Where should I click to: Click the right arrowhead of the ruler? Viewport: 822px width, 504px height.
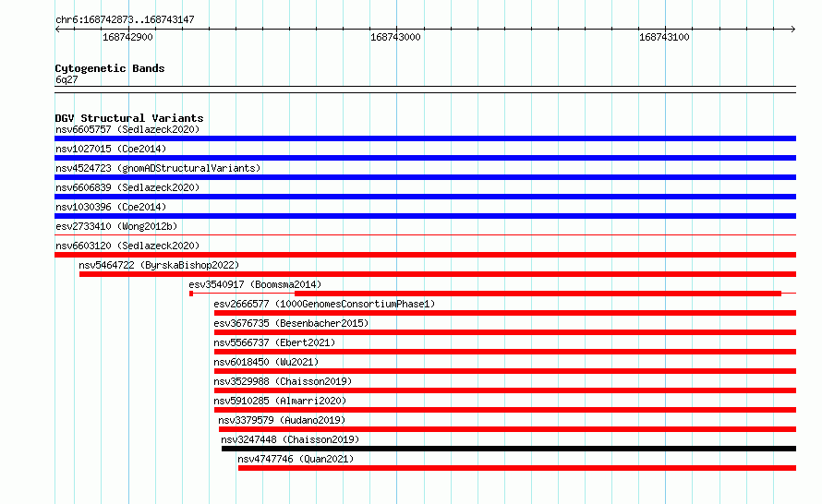pyautogui.click(x=793, y=29)
